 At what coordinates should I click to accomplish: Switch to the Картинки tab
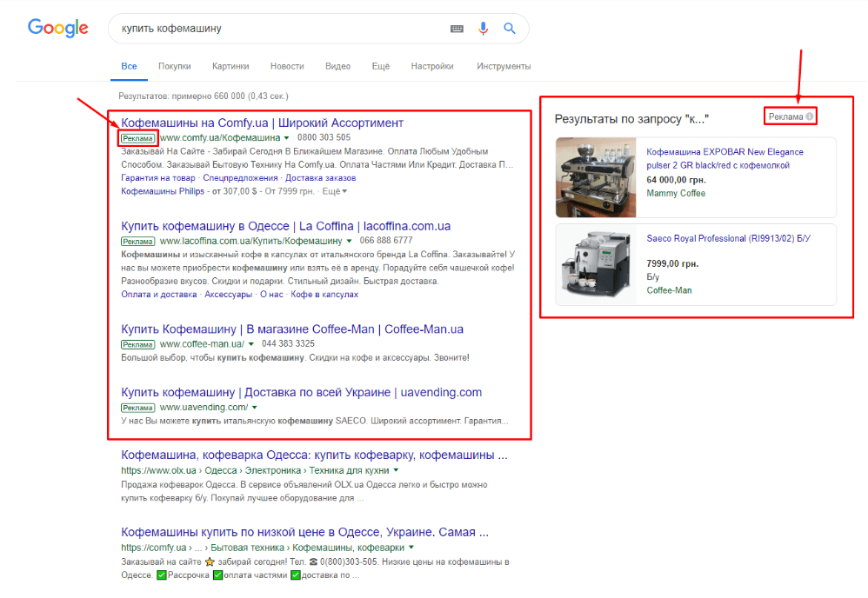[x=231, y=65]
